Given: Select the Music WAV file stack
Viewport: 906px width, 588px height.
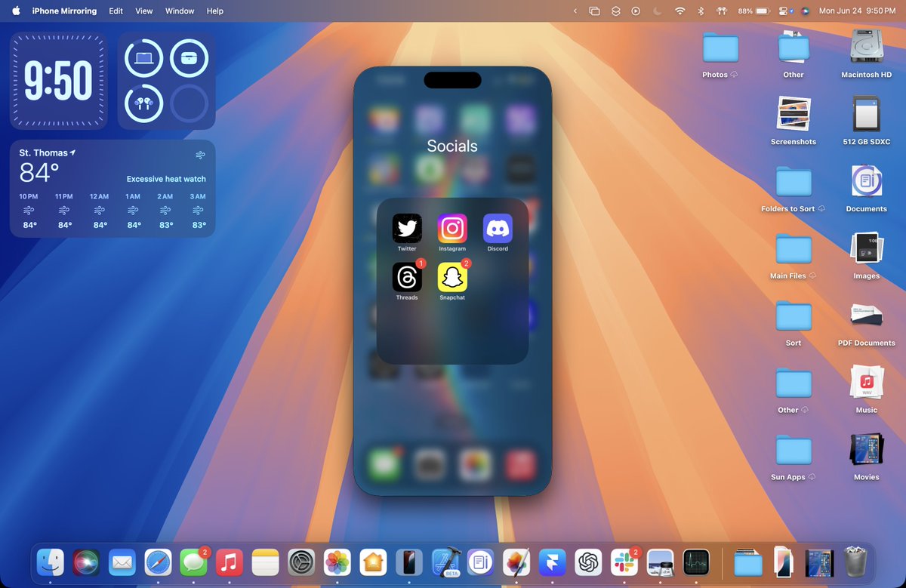Looking at the screenshot, I should coord(866,383).
